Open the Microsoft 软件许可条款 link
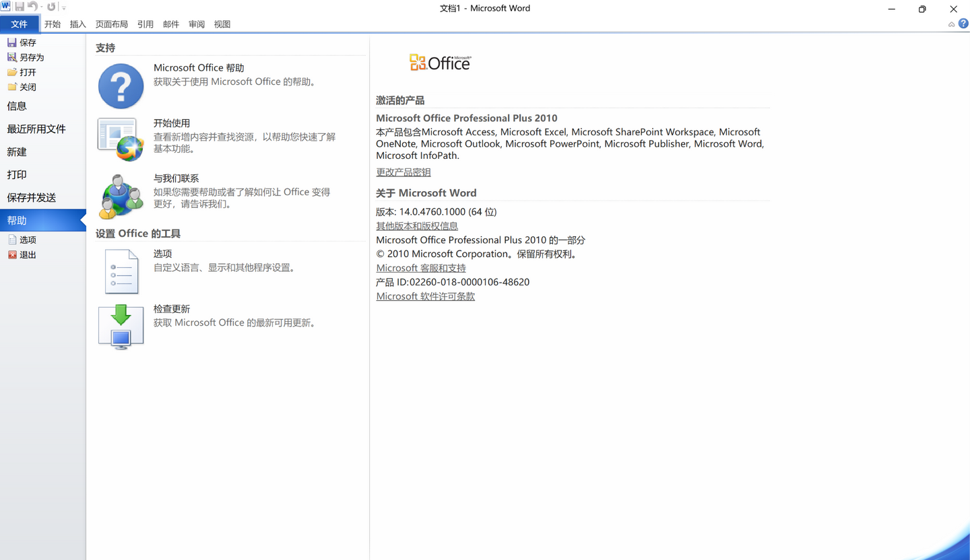Viewport: 970px width, 560px height. pyautogui.click(x=426, y=296)
